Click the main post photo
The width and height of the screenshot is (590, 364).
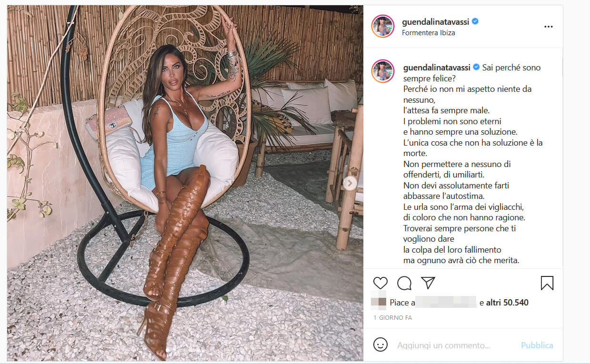tap(185, 183)
